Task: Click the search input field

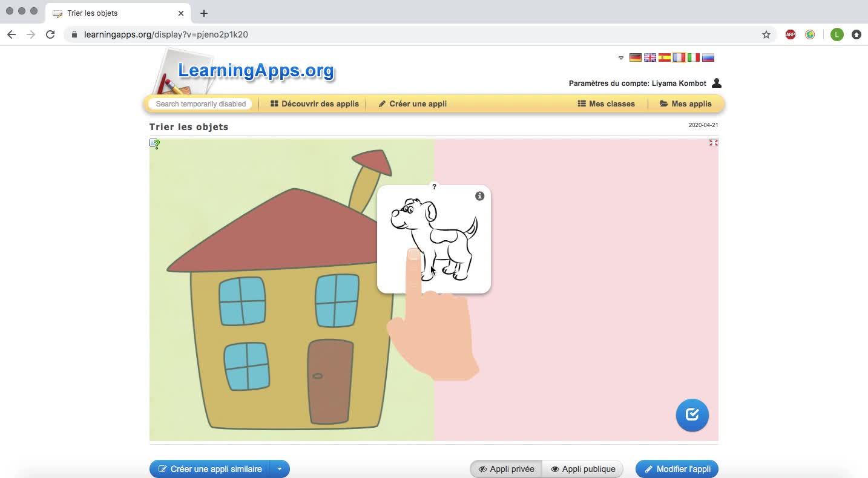Action: [200, 104]
